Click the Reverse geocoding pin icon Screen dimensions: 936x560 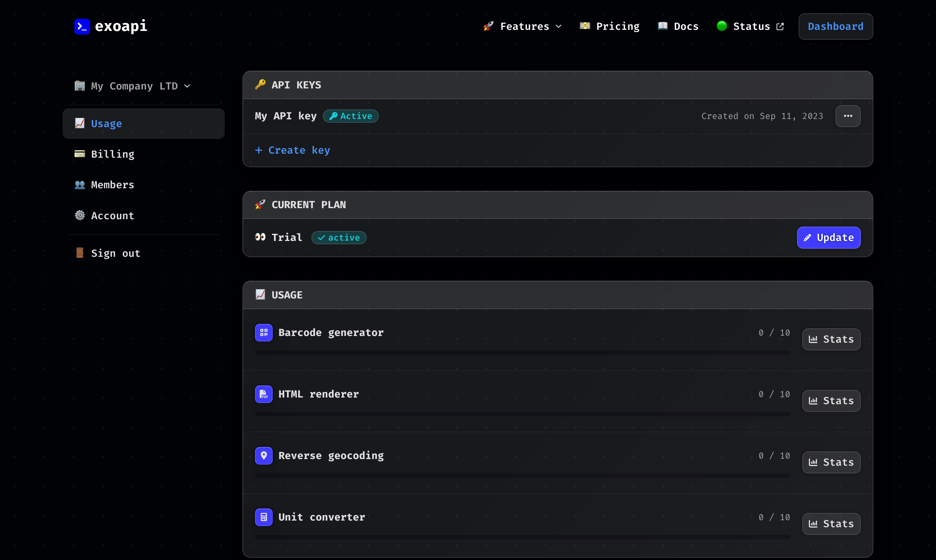[x=263, y=455]
